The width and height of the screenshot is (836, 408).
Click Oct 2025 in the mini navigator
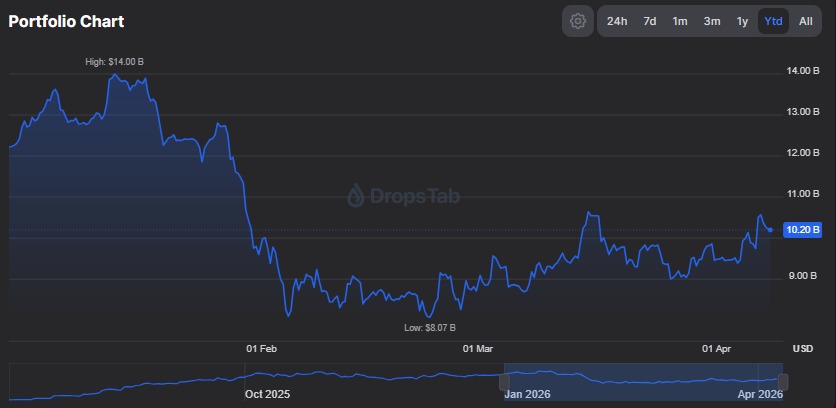[267, 394]
